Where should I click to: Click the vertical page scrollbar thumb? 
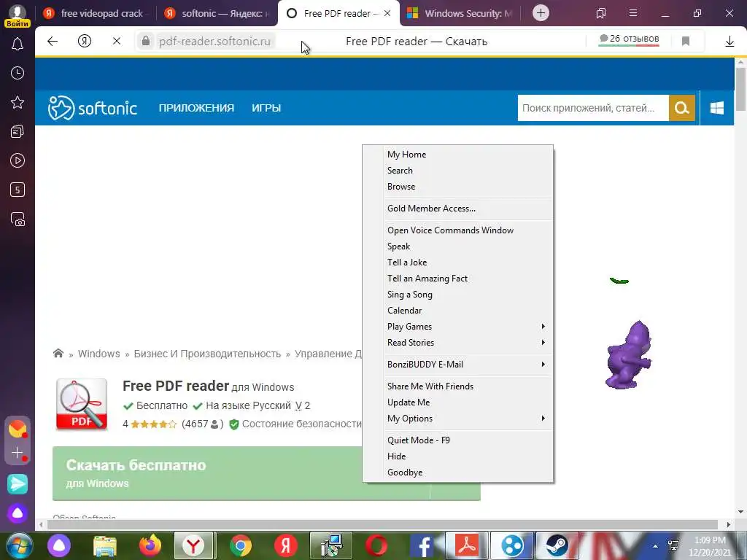coord(740,89)
